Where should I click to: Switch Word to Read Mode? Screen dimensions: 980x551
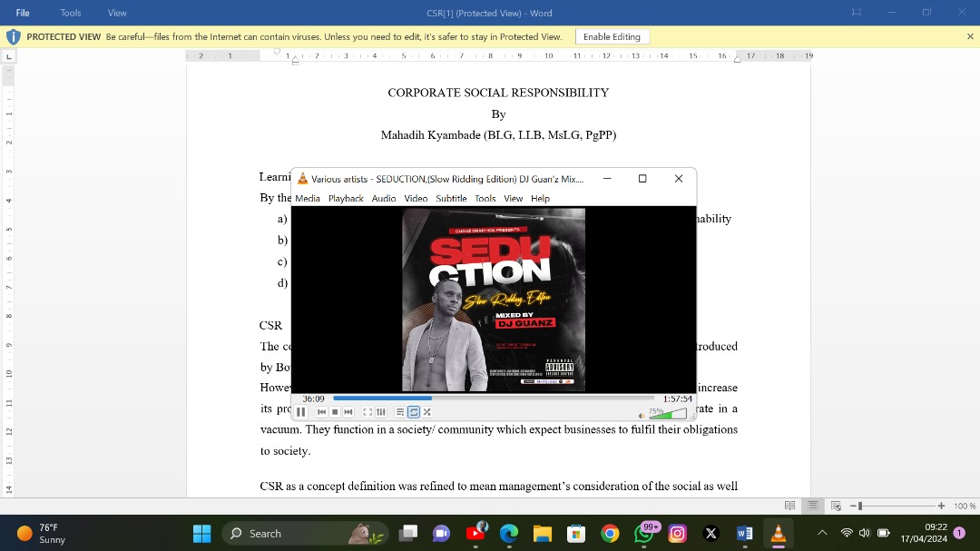point(790,506)
